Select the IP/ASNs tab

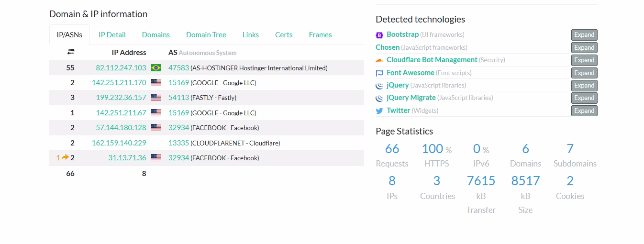(69, 35)
